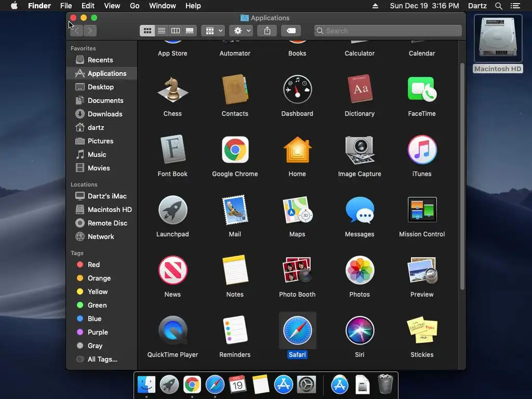
Task: Select the Image Capture app icon
Action: point(360,150)
